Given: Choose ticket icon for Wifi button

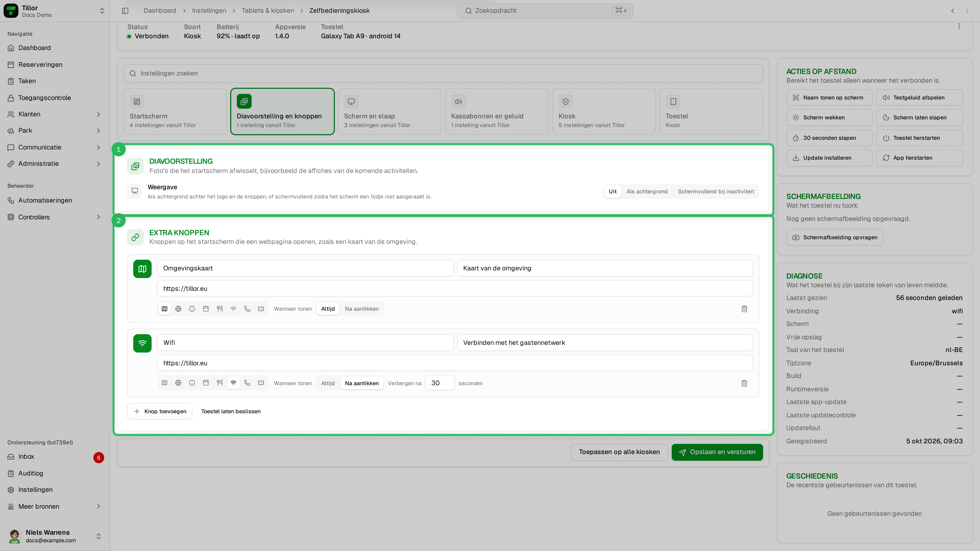Looking at the screenshot, I should point(261,383).
